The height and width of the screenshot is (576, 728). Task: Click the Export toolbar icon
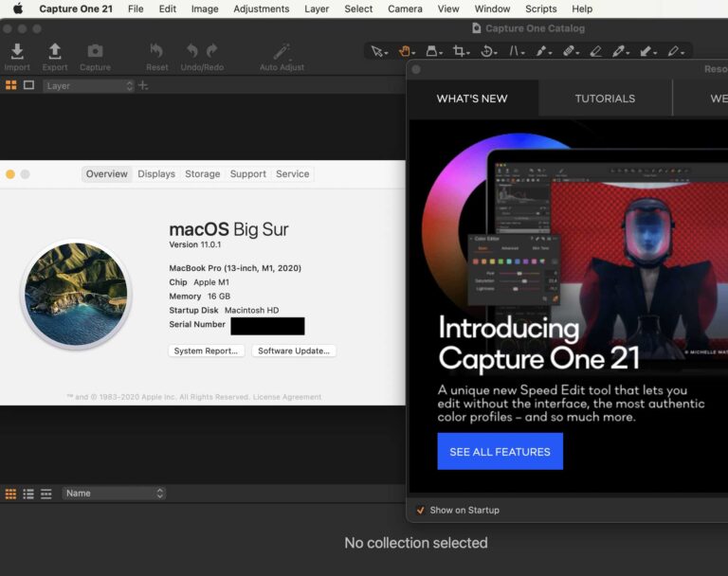pyautogui.click(x=55, y=51)
